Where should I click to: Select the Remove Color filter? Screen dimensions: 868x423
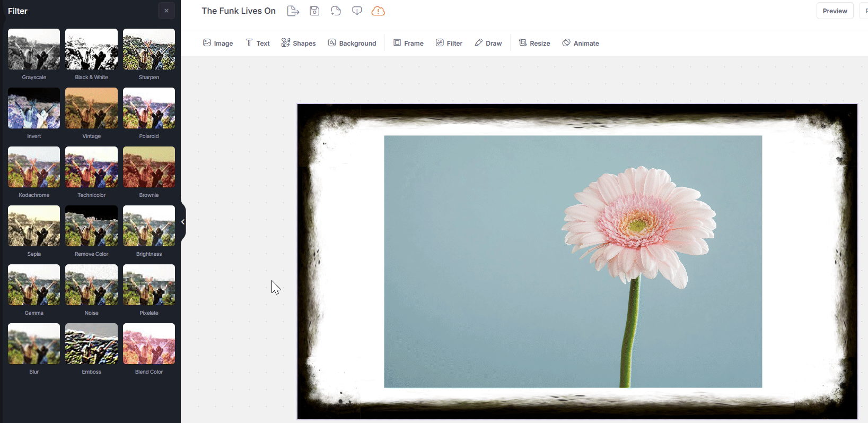91,226
